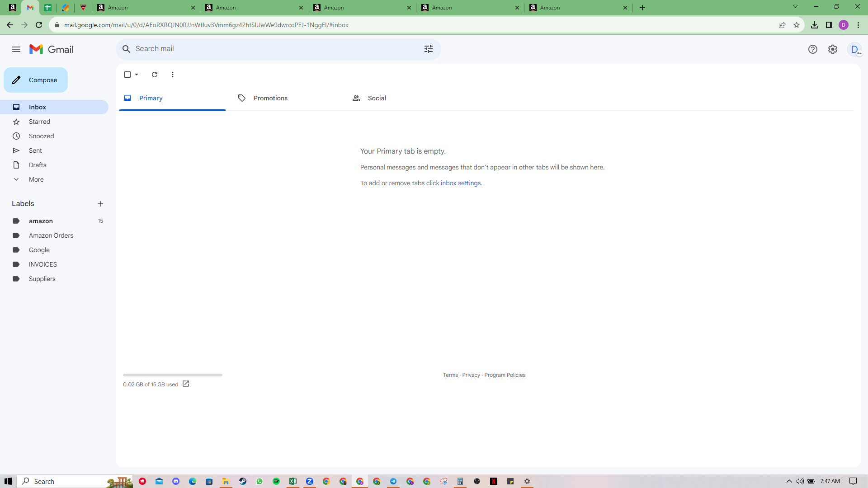Open Chrome tab search chevron
The width and height of the screenshot is (868, 488).
(x=795, y=7)
